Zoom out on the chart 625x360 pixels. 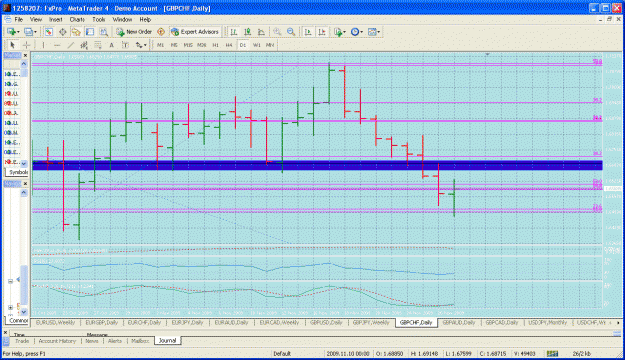(291, 31)
